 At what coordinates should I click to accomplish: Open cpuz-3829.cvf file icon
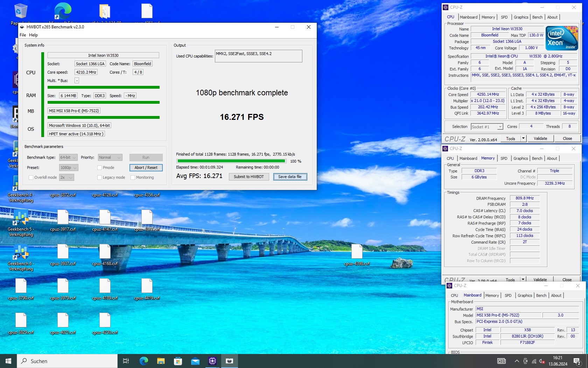21,324
